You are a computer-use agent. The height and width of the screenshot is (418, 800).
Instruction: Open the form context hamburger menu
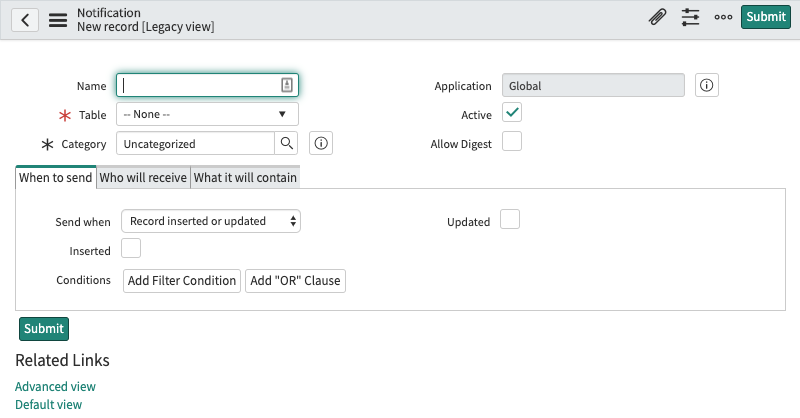(x=58, y=20)
